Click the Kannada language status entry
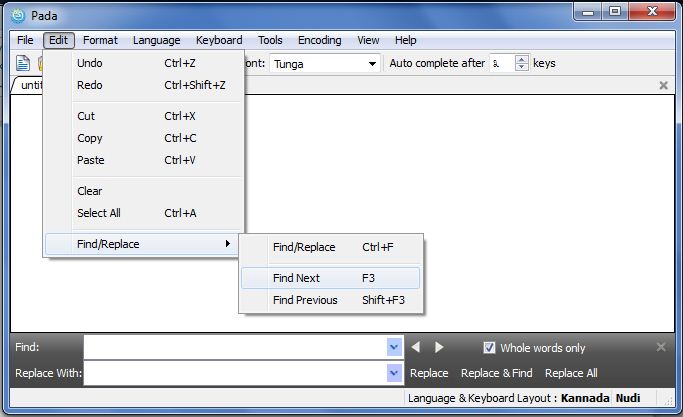 (x=585, y=398)
